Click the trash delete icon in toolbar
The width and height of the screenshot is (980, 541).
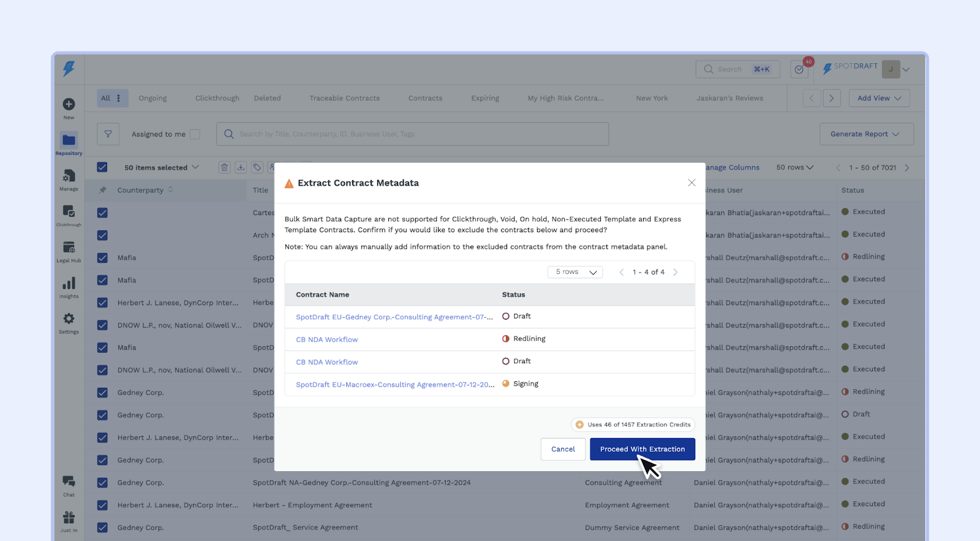point(225,167)
